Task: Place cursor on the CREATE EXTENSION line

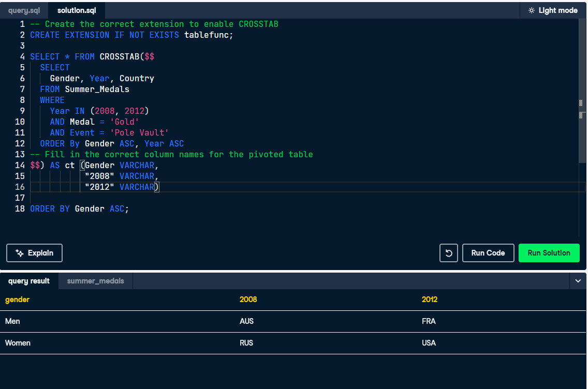Action: click(x=131, y=35)
